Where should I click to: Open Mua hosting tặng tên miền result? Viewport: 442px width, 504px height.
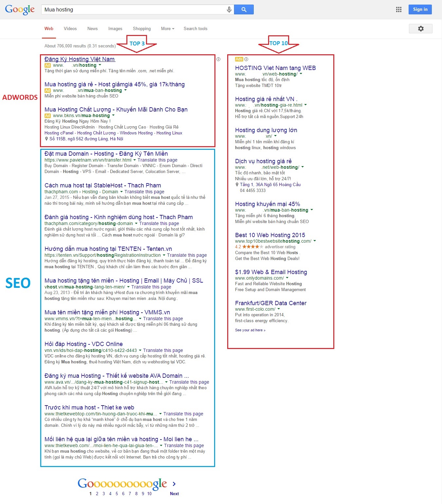point(124,281)
